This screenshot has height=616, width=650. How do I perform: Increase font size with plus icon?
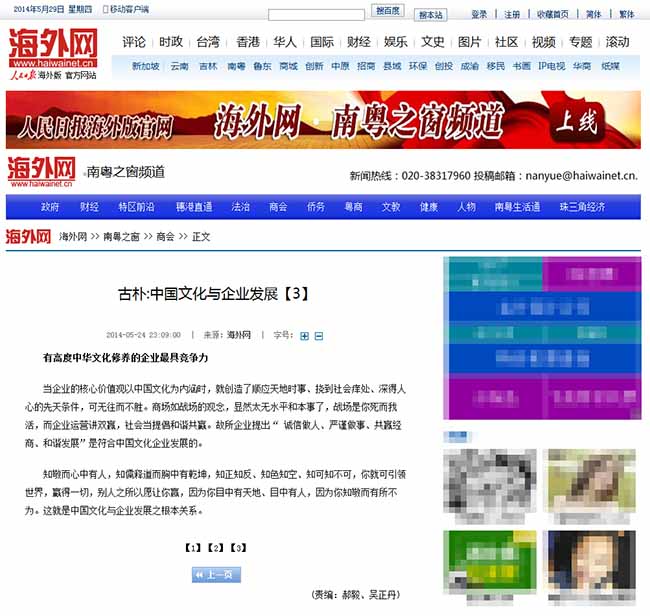(x=305, y=335)
